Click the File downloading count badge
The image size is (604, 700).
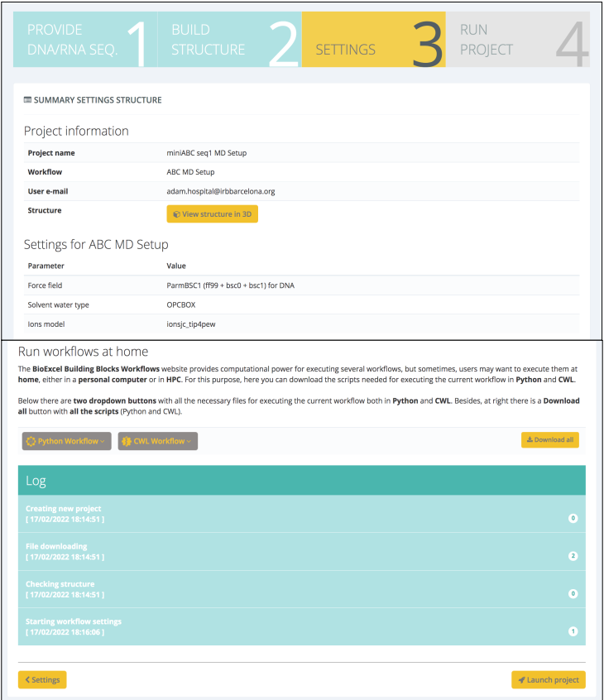point(573,556)
